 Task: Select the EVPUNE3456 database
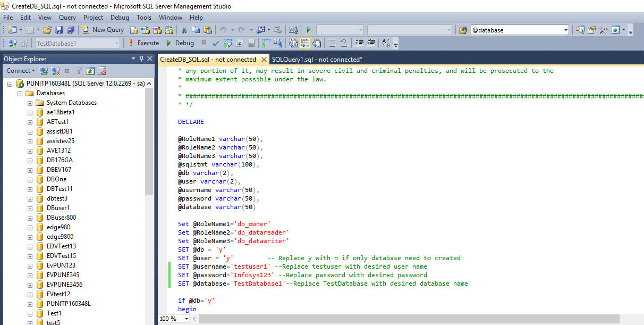[x=64, y=285]
